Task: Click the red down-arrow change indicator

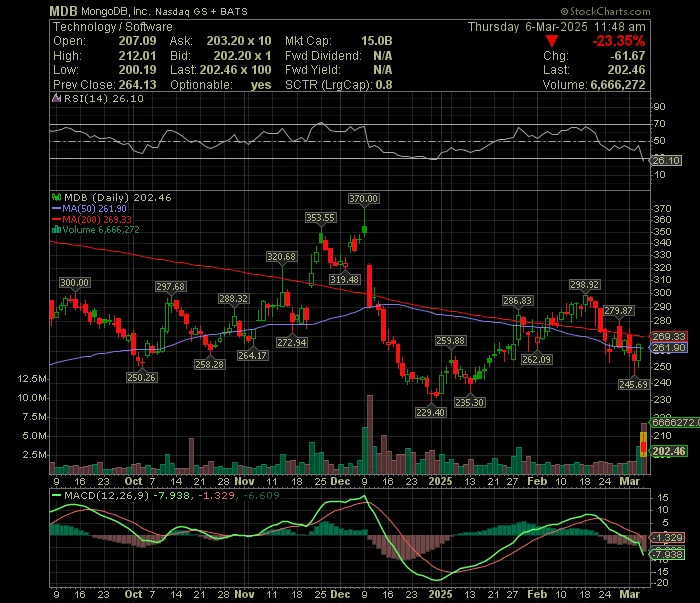Action: click(552, 42)
